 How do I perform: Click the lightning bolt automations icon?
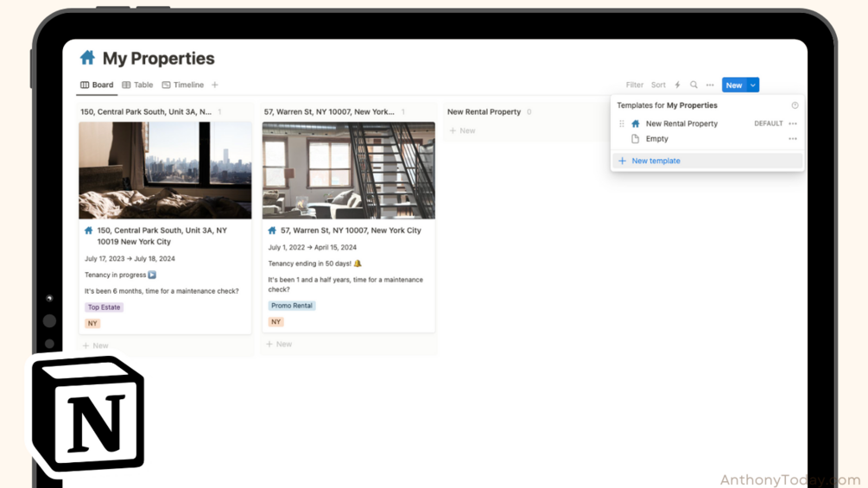[677, 85]
